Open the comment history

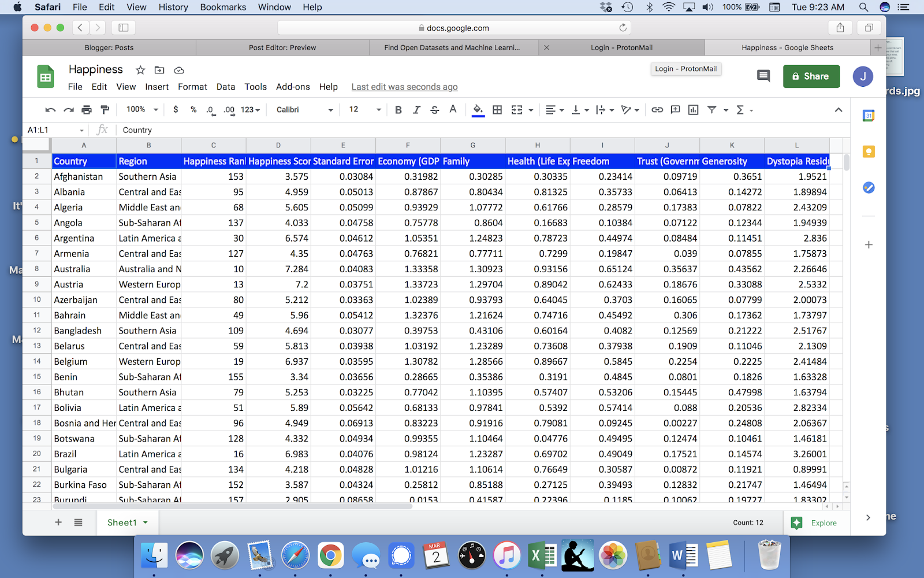[x=763, y=76]
